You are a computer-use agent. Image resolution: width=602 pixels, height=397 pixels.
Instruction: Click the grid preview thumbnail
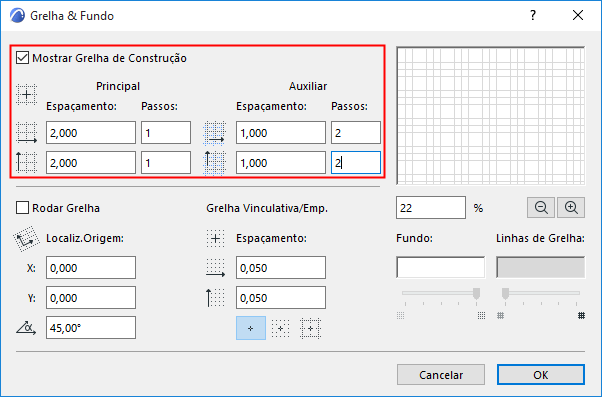[491, 116]
